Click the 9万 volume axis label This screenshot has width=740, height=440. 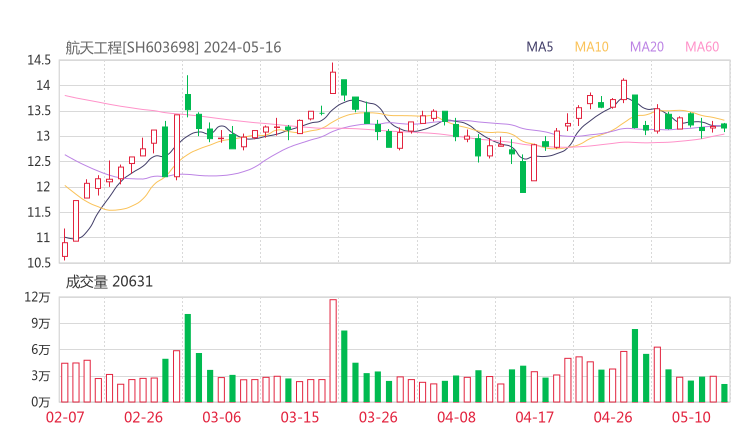41,323
